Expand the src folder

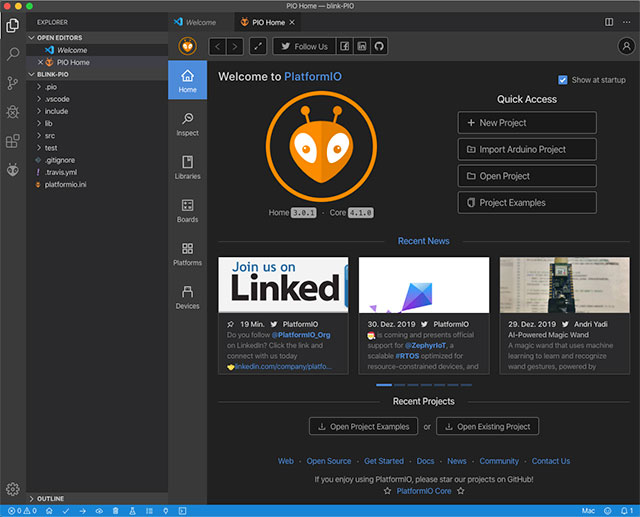pyautogui.click(x=50, y=135)
